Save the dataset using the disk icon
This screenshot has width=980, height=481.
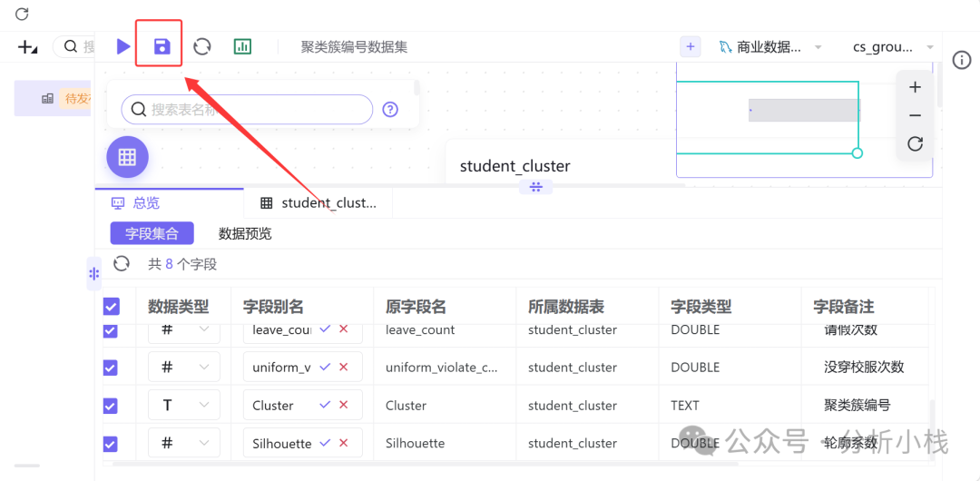[x=162, y=46]
